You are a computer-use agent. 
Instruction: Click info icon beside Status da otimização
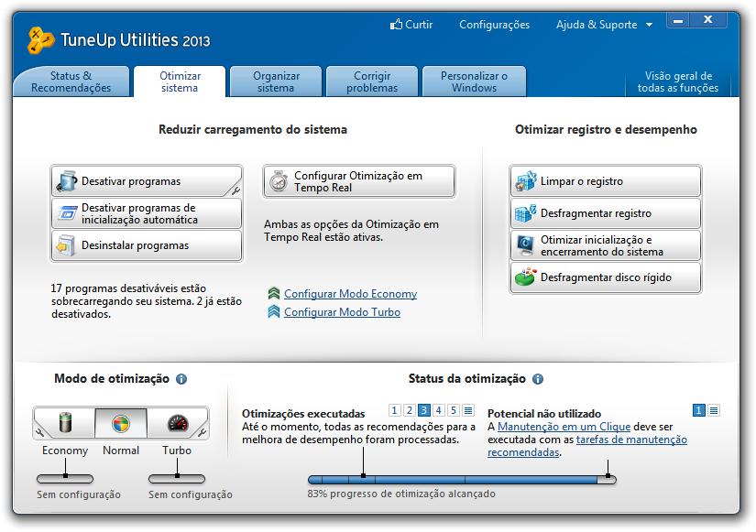click(x=538, y=379)
